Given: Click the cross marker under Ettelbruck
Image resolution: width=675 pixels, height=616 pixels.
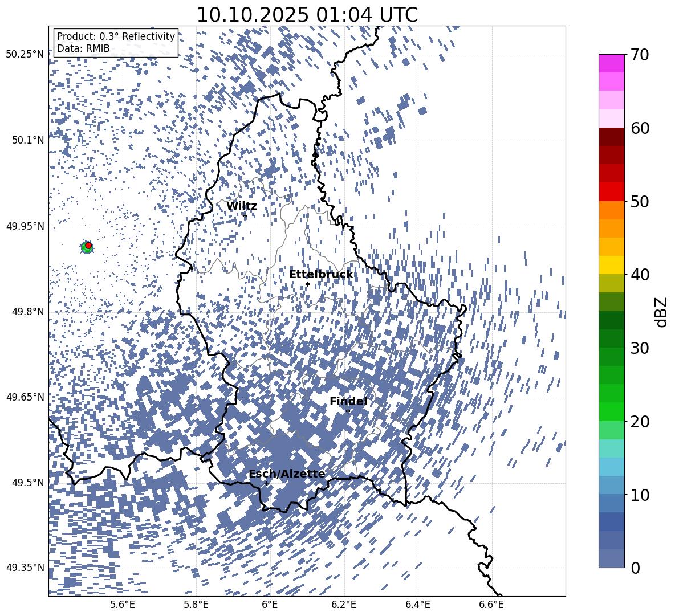Looking at the screenshot, I should (307, 284).
